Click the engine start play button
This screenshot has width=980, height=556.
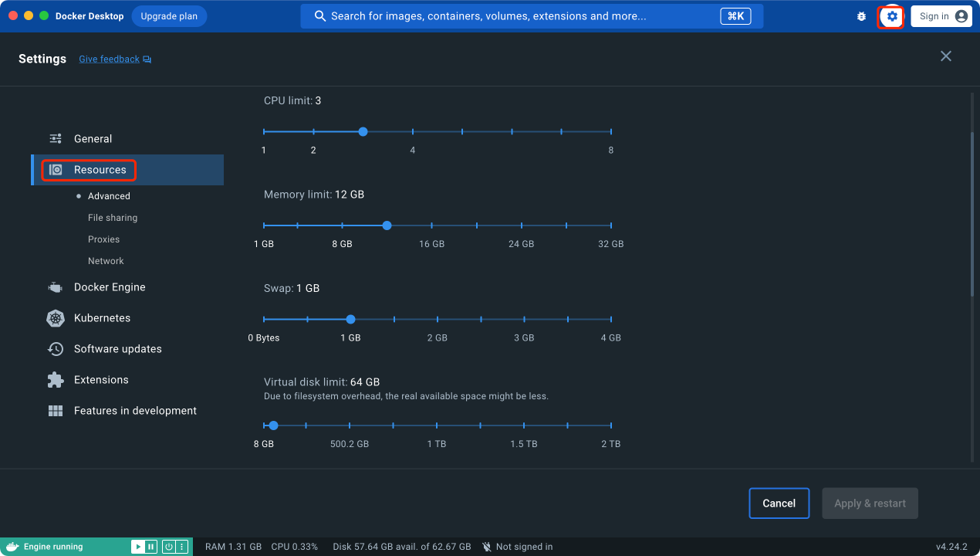[x=137, y=547]
